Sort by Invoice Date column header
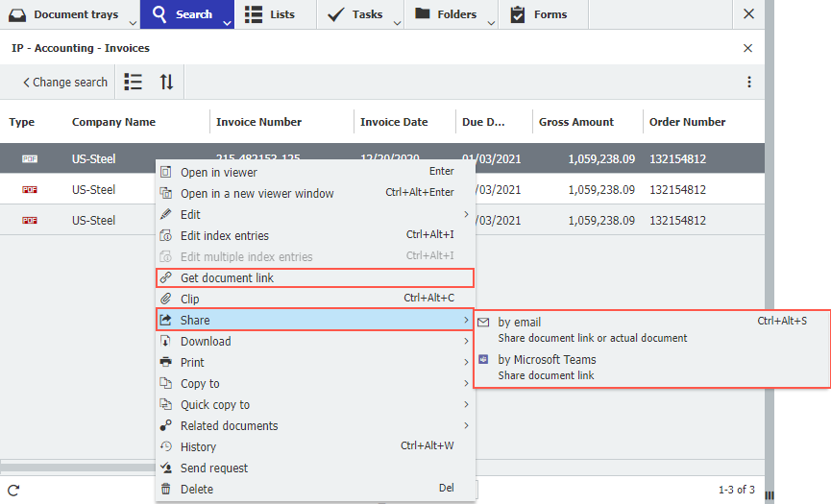Viewport: 831px width, 504px height. (x=394, y=122)
